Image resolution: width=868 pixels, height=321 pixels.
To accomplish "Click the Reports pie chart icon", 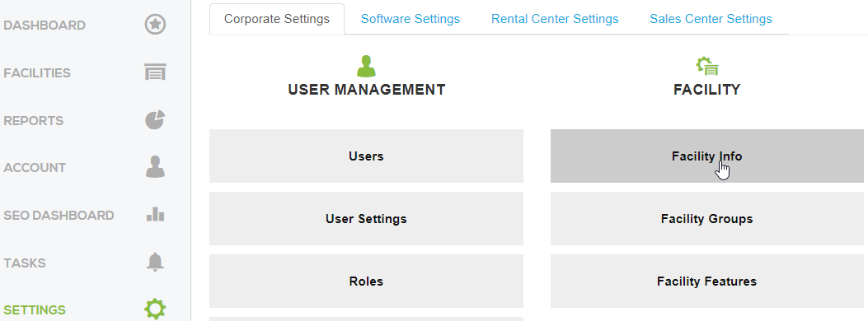I will click(155, 120).
